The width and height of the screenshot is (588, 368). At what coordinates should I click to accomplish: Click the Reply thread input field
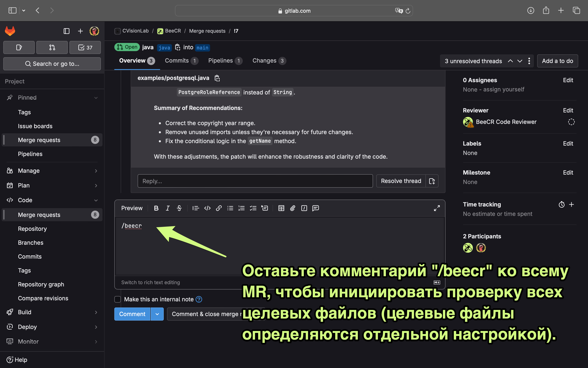[x=255, y=181]
